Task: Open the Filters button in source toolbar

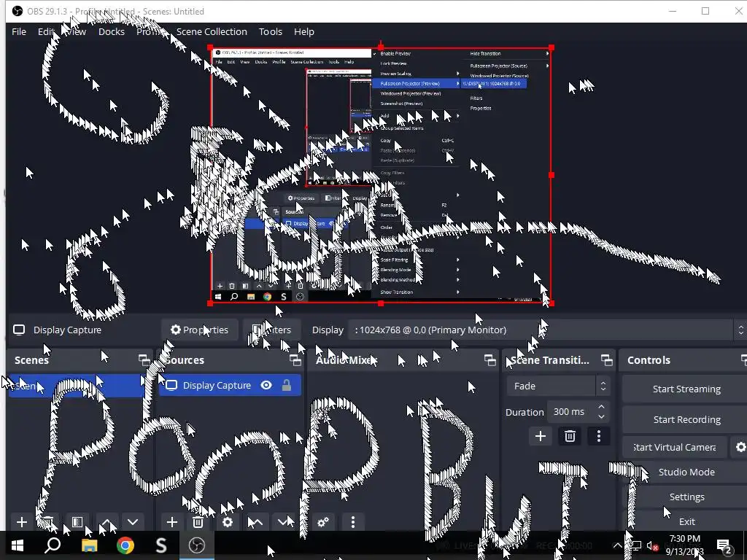Action: point(271,330)
